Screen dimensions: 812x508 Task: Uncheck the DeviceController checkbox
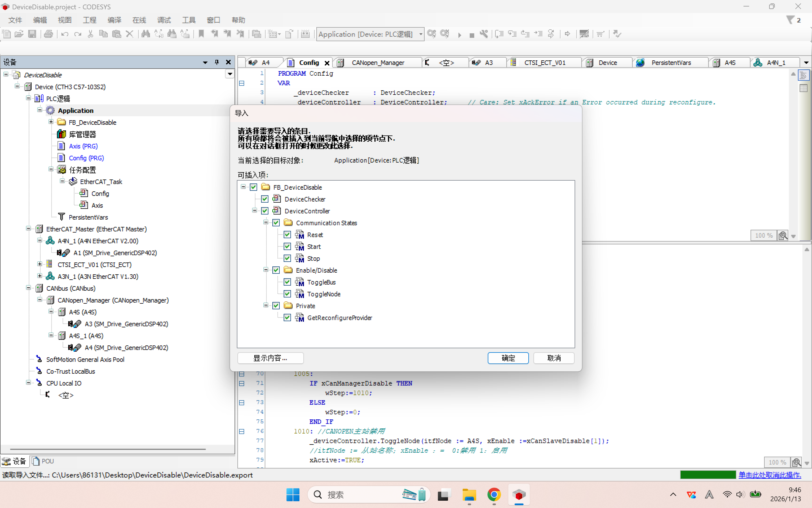click(x=265, y=211)
